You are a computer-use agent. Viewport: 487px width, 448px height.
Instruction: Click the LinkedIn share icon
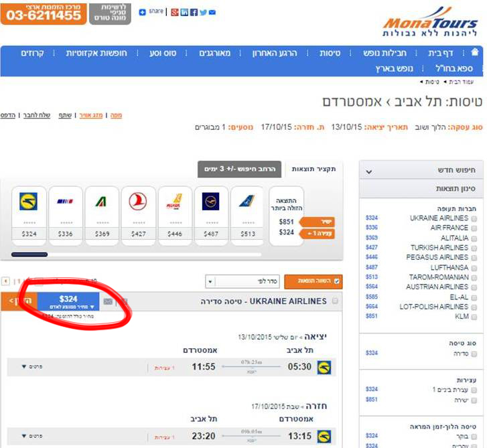coord(184,13)
